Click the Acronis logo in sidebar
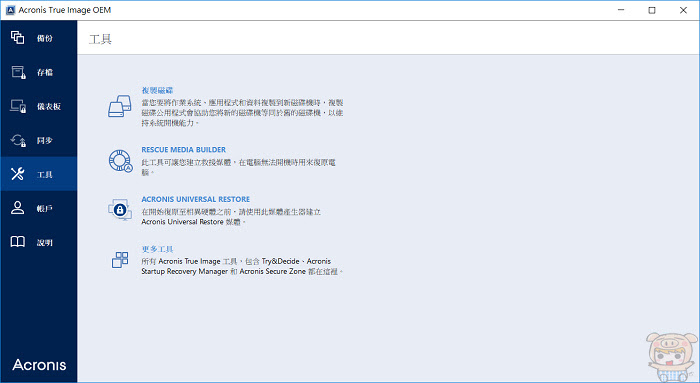 tap(39, 365)
